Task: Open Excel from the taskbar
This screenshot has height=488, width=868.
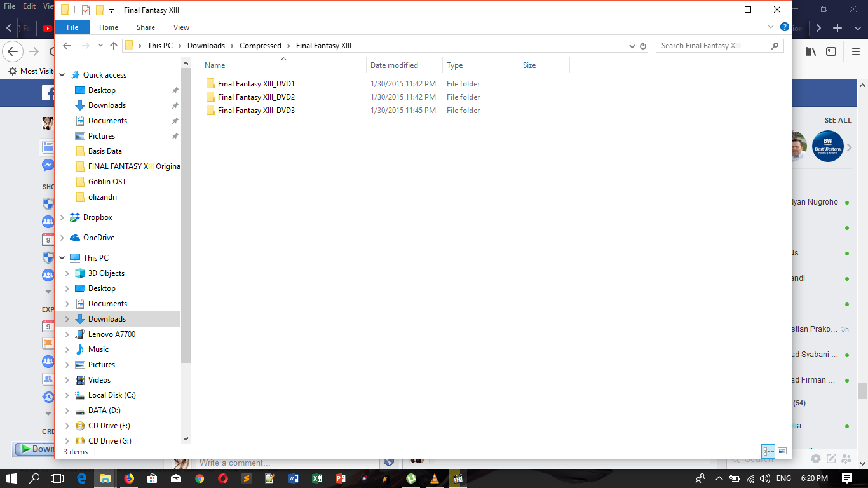Action: (x=316, y=478)
